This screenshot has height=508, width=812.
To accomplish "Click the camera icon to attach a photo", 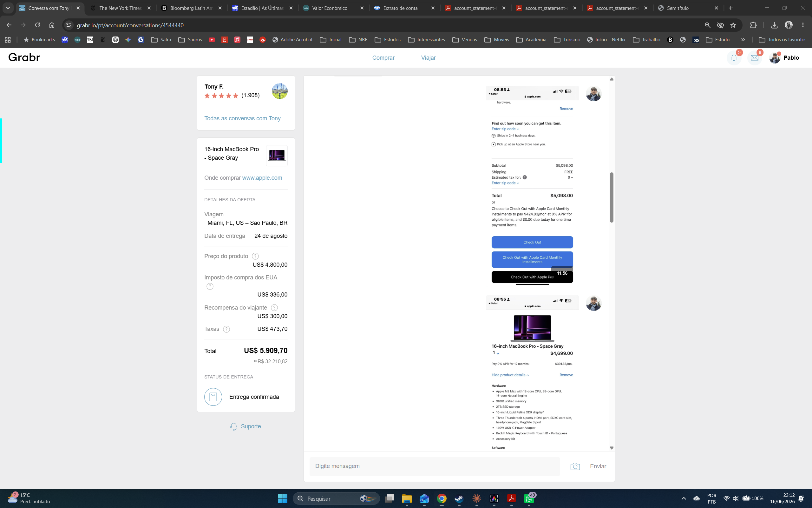I will click(575, 466).
